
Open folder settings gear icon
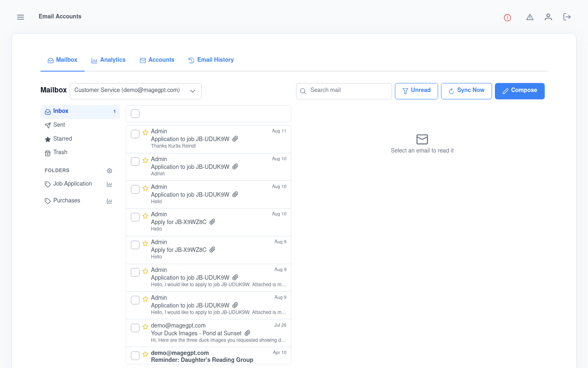[109, 171]
